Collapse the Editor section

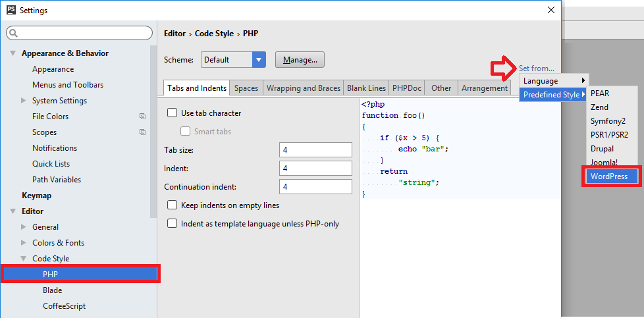pos(13,211)
